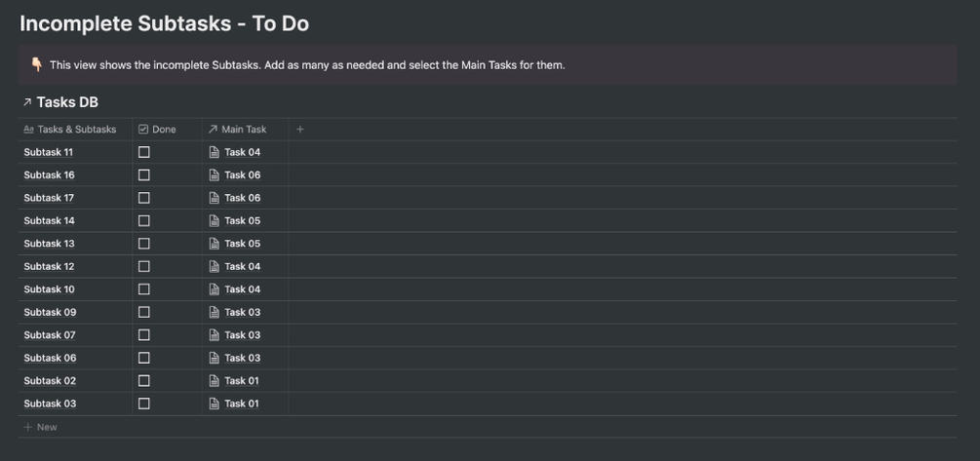
Task: Check off Subtask 03 as done
Action: 144,403
